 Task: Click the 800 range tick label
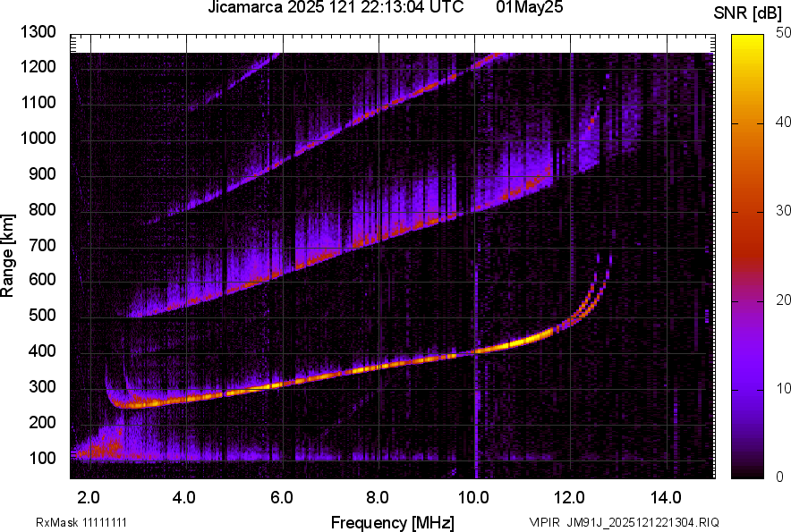click(x=42, y=209)
